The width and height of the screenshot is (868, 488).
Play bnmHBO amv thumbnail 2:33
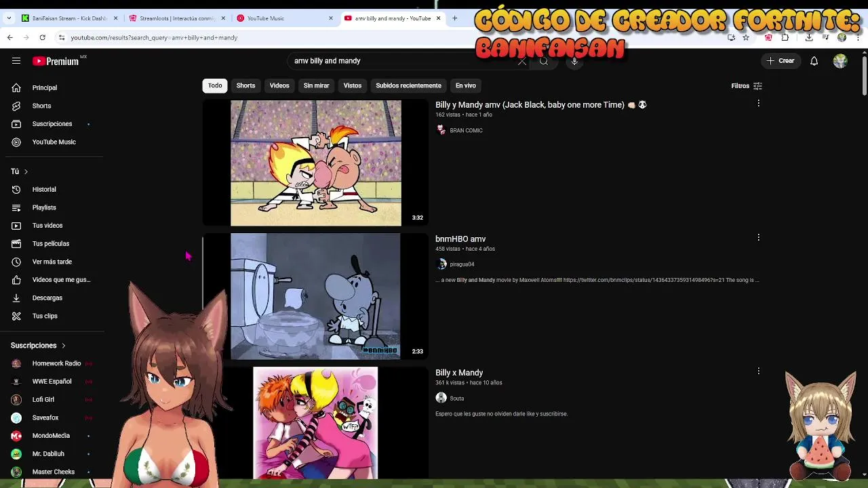point(315,296)
